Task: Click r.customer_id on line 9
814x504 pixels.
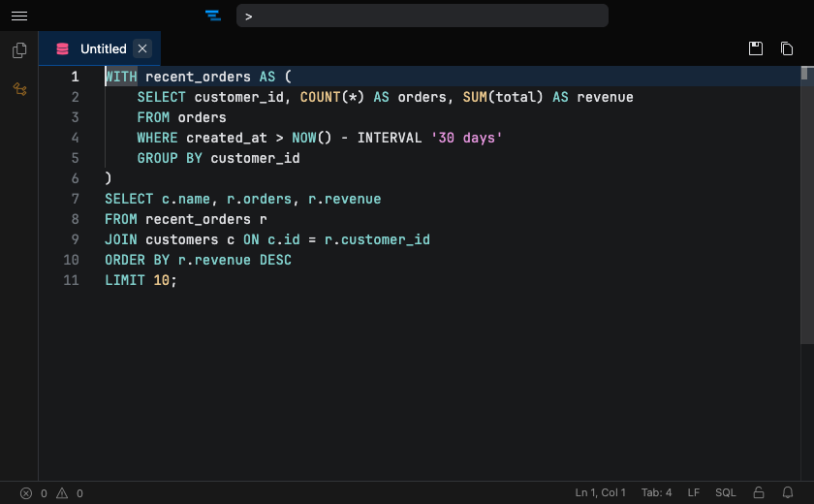Action: [377, 239]
